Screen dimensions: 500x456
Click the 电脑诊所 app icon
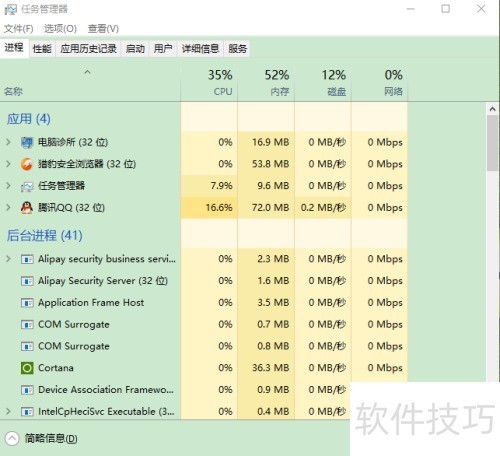pos(27,142)
